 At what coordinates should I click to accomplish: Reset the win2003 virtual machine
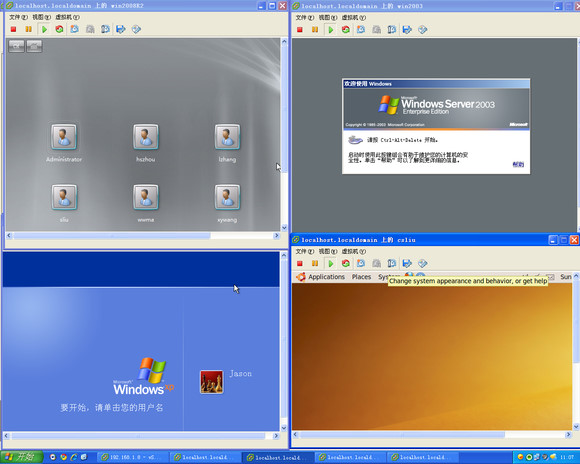(345, 30)
